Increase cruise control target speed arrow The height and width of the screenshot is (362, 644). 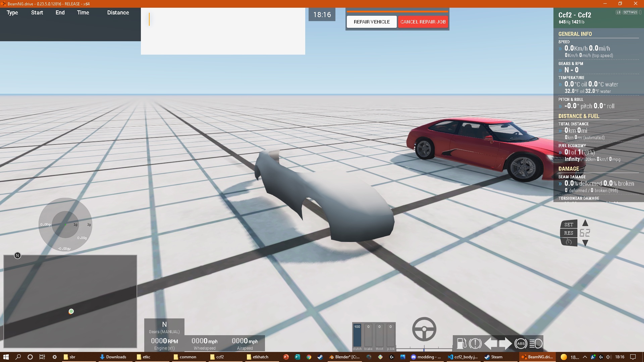point(585,223)
